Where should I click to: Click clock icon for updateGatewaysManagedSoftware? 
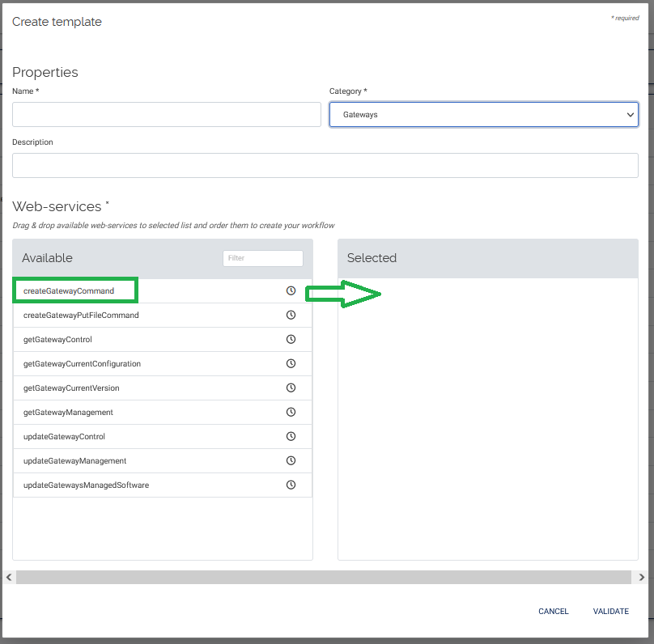coord(291,485)
